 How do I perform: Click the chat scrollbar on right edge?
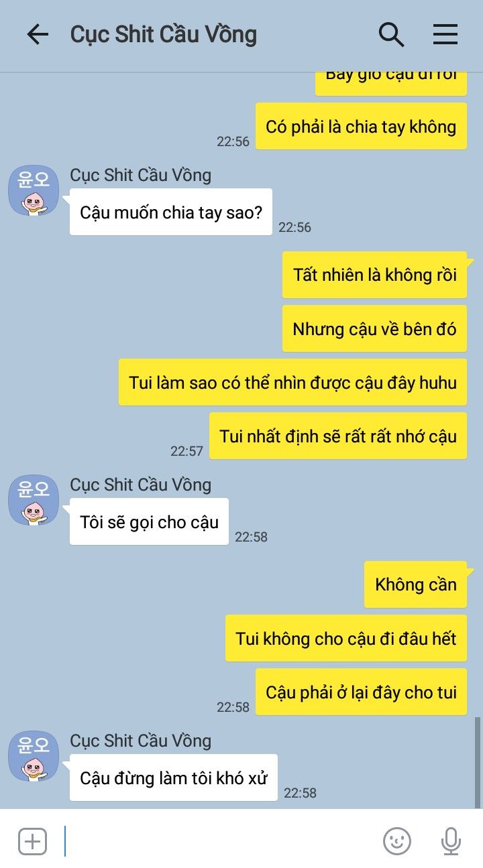click(x=478, y=762)
